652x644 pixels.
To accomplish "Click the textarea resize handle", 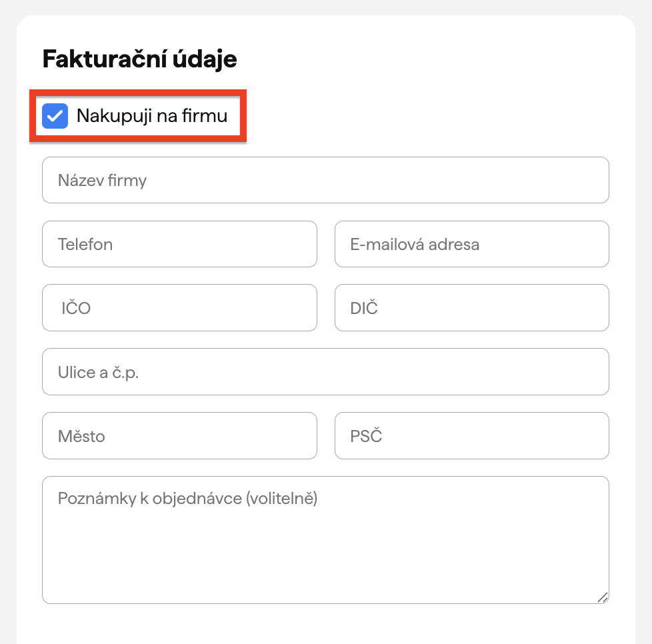I will [603, 597].
